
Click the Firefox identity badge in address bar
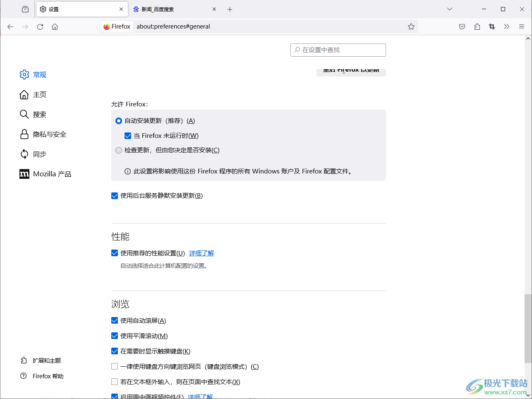(117, 26)
